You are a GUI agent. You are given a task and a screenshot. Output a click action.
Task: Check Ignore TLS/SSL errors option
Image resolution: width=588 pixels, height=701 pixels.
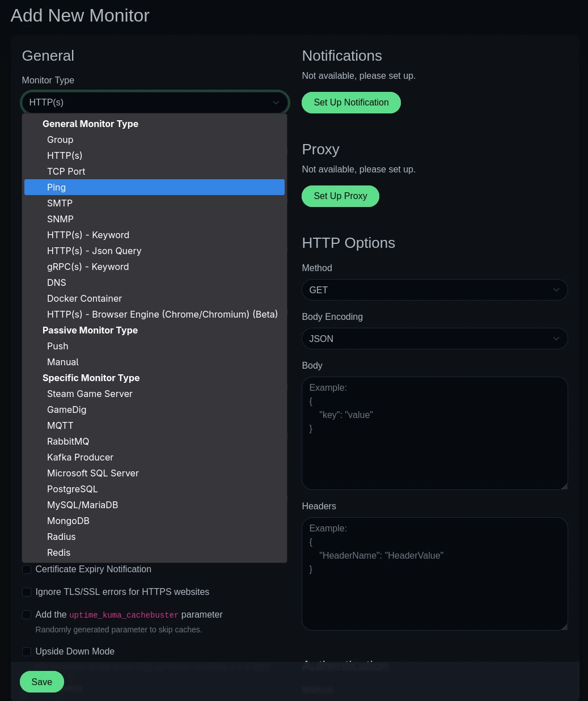[27, 592]
